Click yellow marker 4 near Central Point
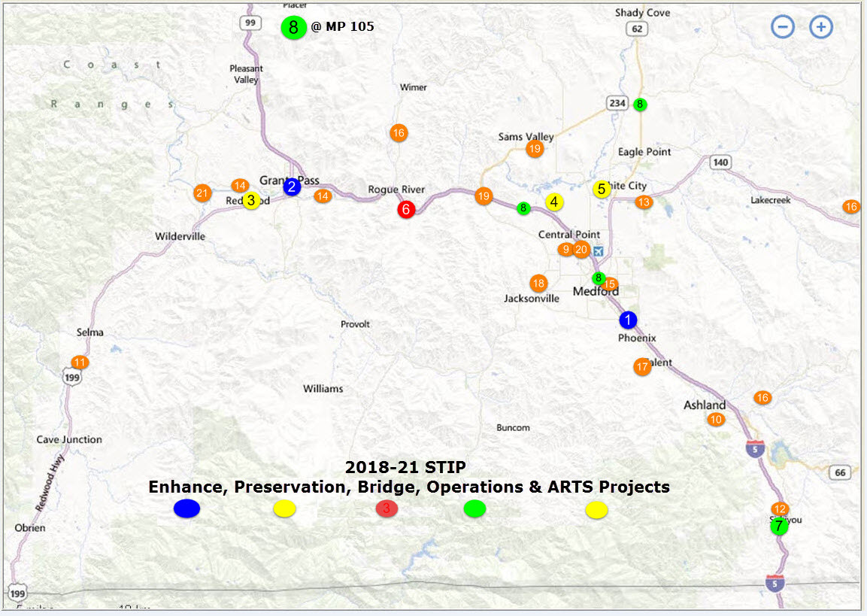867x616 pixels. [554, 202]
